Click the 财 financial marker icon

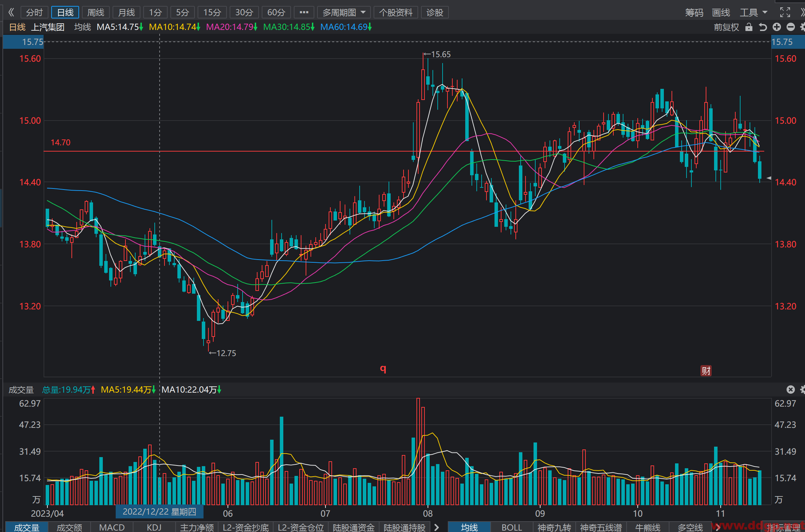[x=706, y=371]
